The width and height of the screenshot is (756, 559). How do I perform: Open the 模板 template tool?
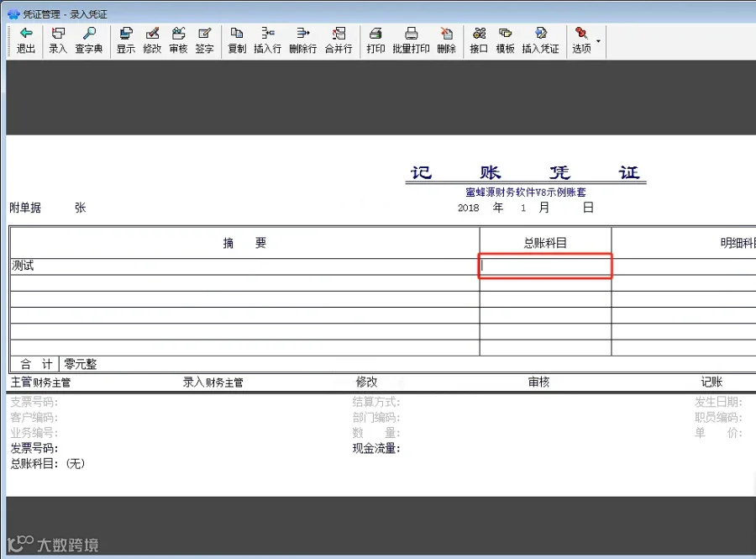click(506, 40)
